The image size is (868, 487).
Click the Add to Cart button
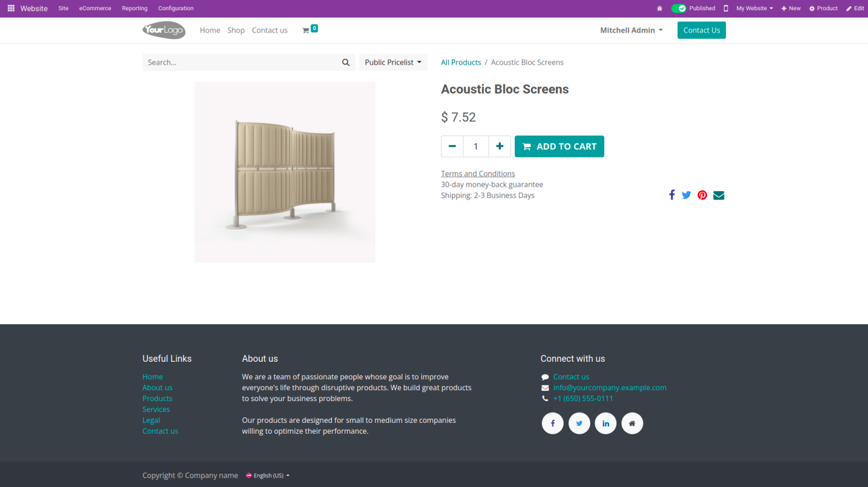[x=560, y=146]
